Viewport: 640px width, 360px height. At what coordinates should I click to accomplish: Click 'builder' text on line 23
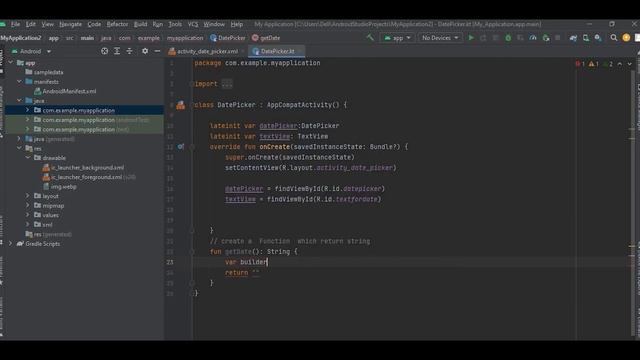[x=253, y=262]
